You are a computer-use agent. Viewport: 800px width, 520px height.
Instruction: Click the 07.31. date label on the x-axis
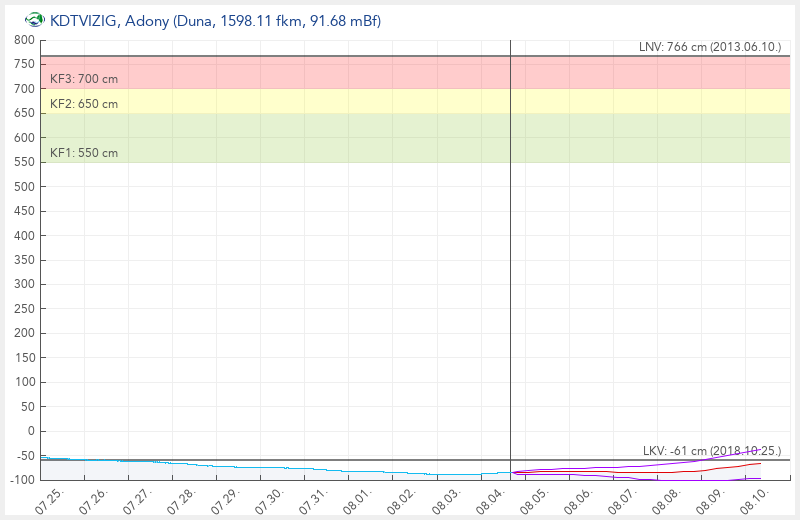[x=314, y=500]
